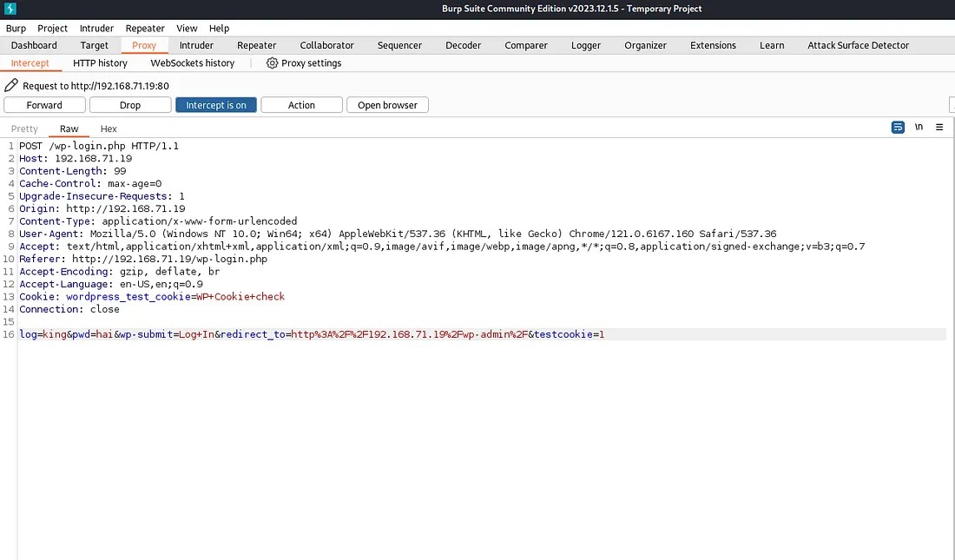The width and height of the screenshot is (955, 560).
Task: Open the Action dropdown menu
Action: pyautogui.click(x=301, y=105)
